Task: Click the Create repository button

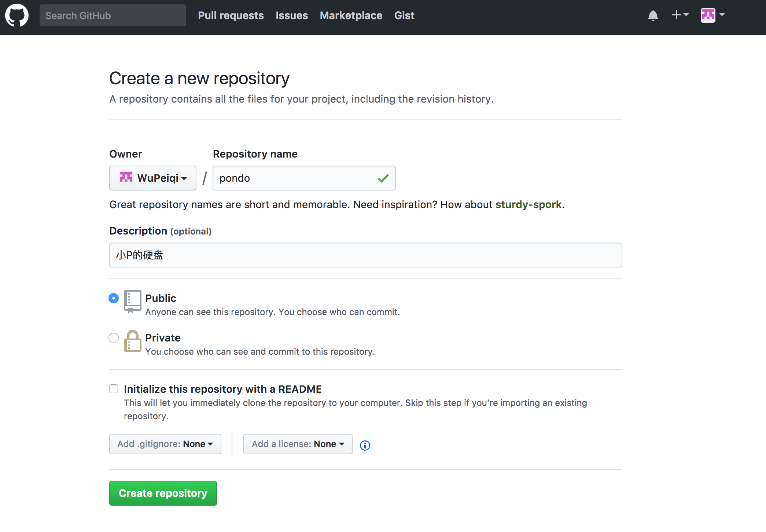Action: (163, 493)
